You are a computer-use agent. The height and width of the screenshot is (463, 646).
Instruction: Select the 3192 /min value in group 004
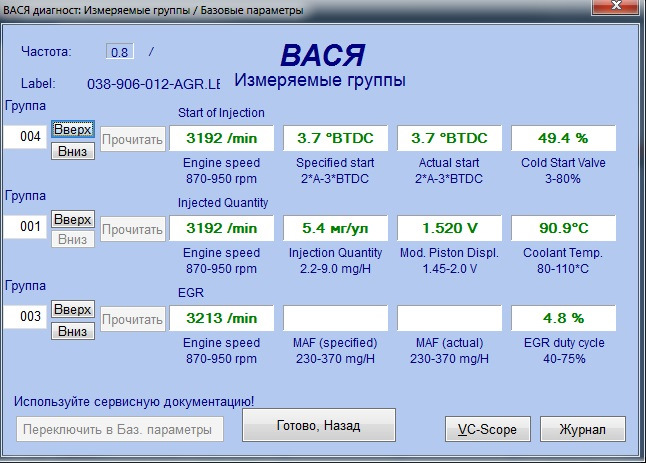[x=222, y=138]
